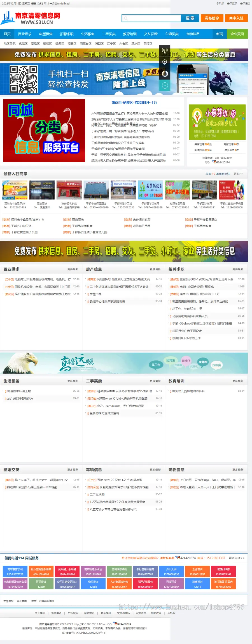Open the 新闻 navigation tab

pos(220,34)
